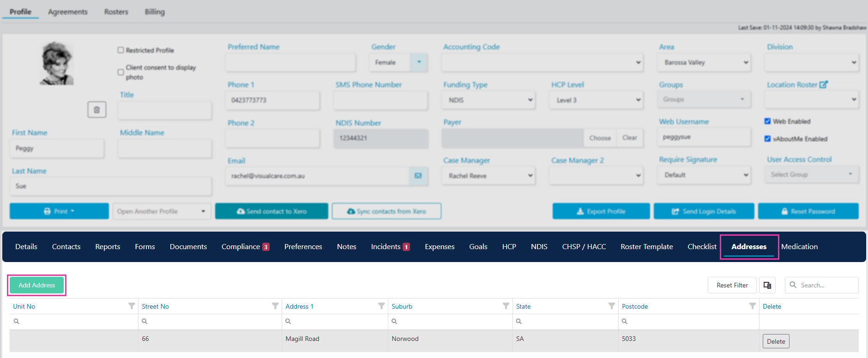Open the User Access Control dropdown
The image size is (868, 358).
click(812, 174)
